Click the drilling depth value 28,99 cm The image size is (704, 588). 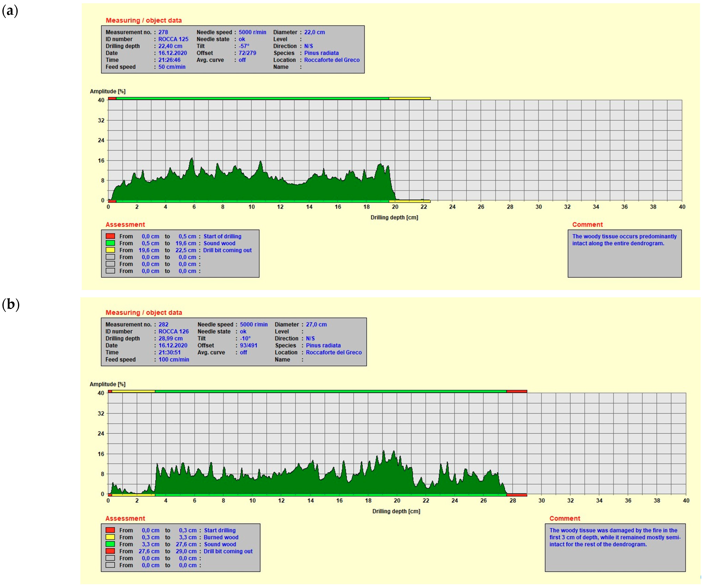pyautogui.click(x=170, y=338)
